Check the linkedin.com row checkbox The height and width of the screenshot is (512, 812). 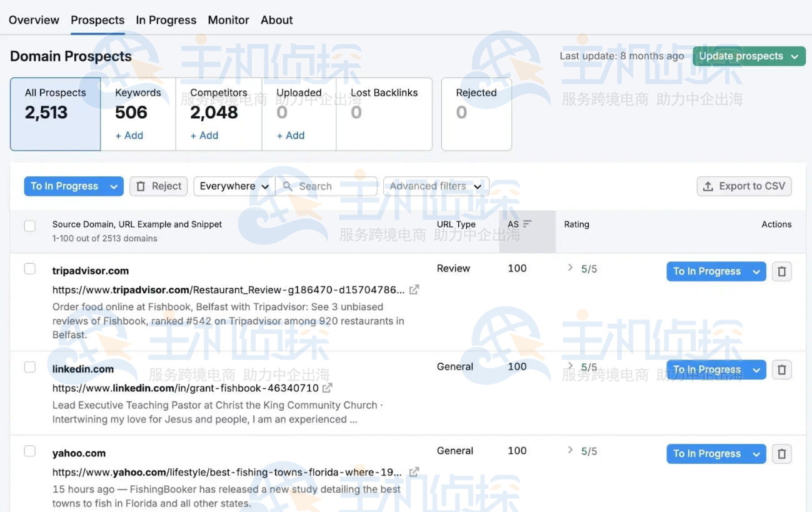point(29,367)
